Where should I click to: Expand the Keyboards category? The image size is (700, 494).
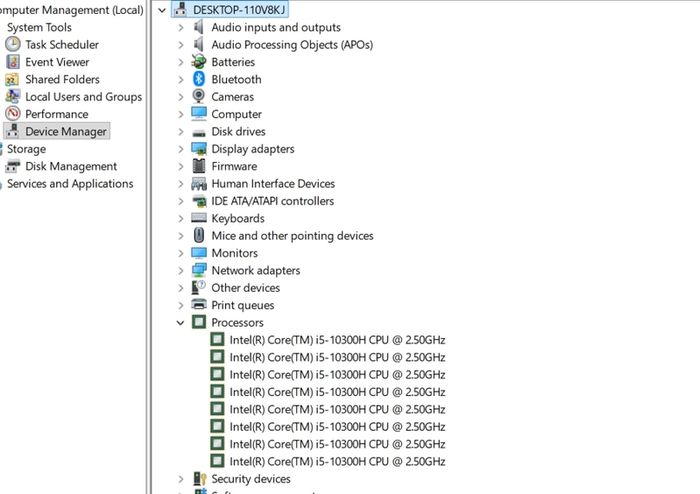(180, 219)
